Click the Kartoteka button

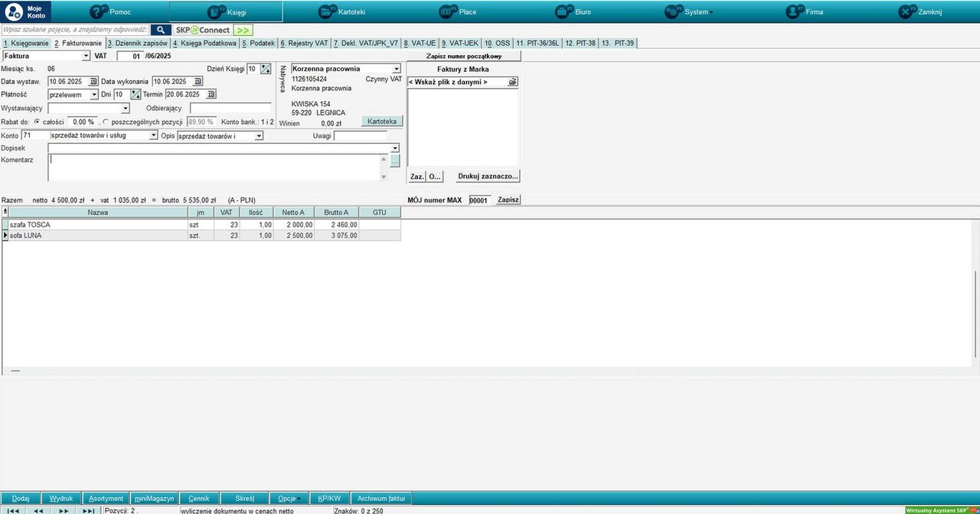(382, 122)
